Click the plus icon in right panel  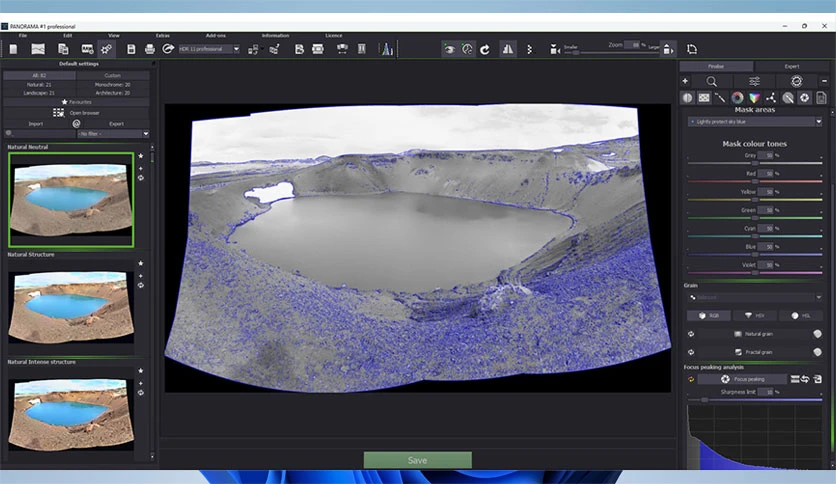click(x=685, y=81)
